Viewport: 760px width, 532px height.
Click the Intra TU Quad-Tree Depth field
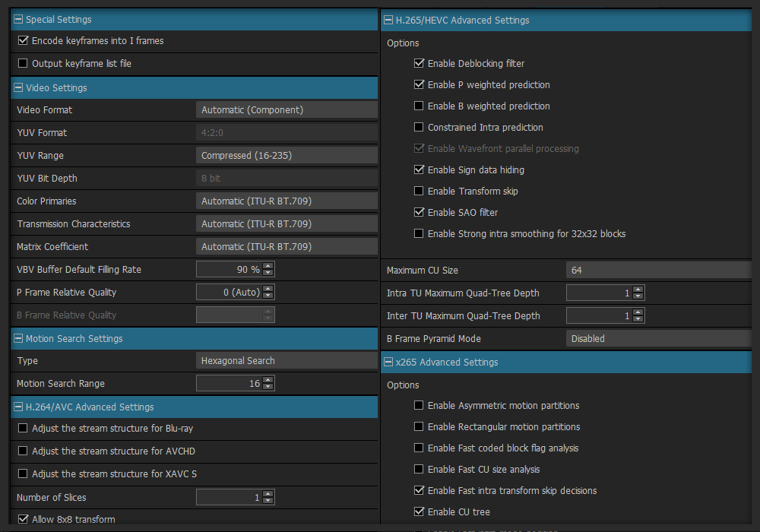click(x=600, y=293)
